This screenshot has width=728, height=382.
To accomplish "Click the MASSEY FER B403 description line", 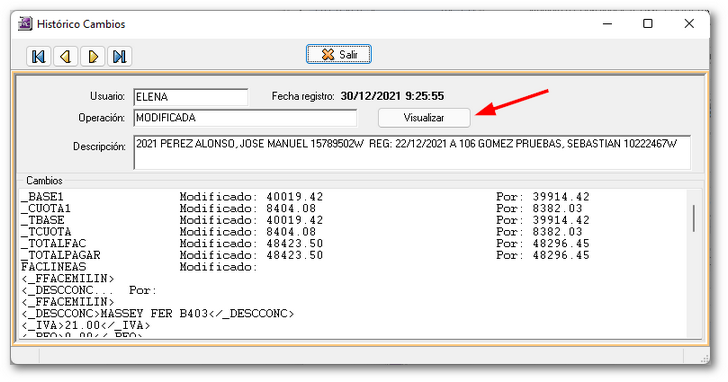I will [x=157, y=314].
